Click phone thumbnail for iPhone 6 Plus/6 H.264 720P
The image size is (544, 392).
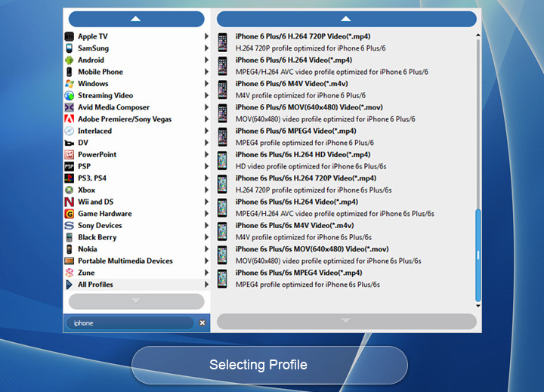point(222,42)
